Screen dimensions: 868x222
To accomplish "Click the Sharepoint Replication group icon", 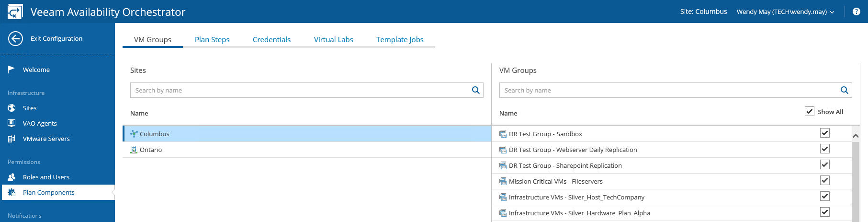I will pos(503,165).
